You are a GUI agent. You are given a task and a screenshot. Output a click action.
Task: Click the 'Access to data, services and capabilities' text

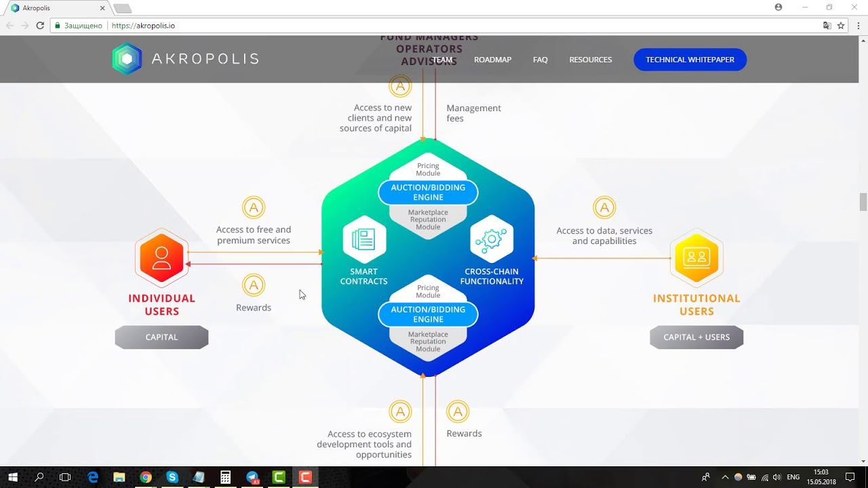(x=604, y=236)
